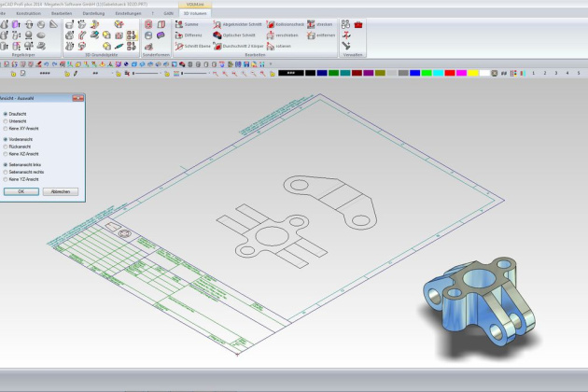Pick the Keine XY-Ansicht option
Image resolution: width=588 pixels, height=392 pixels.
[6, 127]
